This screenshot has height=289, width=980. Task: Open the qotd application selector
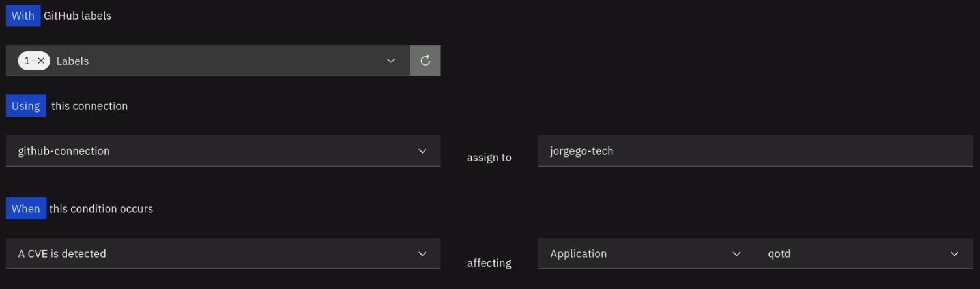tap(854, 254)
